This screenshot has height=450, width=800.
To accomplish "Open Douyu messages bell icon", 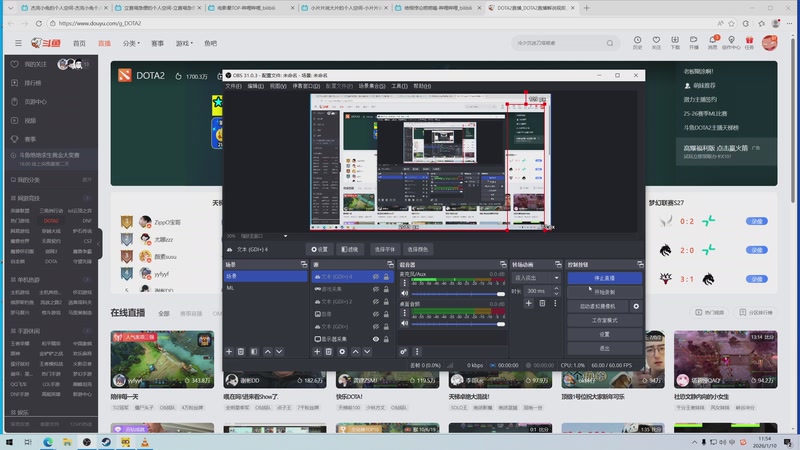I will 712,42.
